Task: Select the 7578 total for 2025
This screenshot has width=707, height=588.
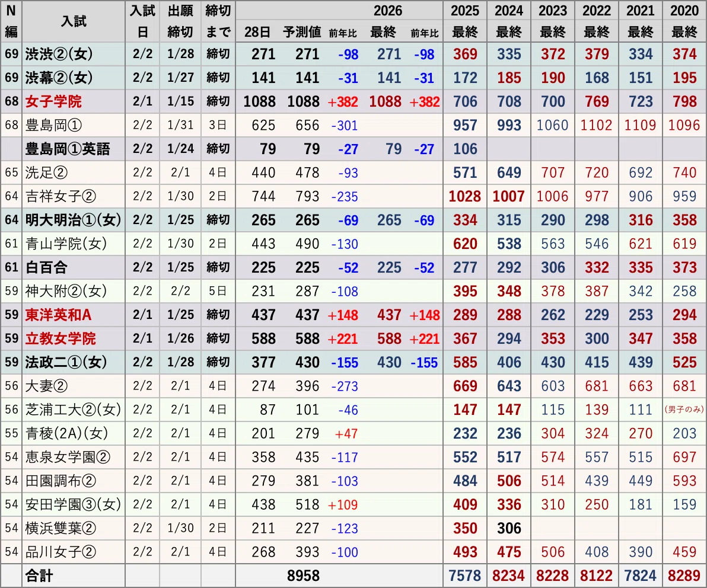Action: [465, 576]
